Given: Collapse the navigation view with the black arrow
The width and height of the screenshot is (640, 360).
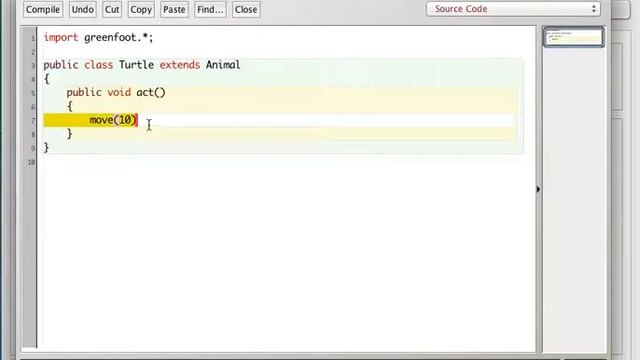Looking at the screenshot, I should coord(538,189).
